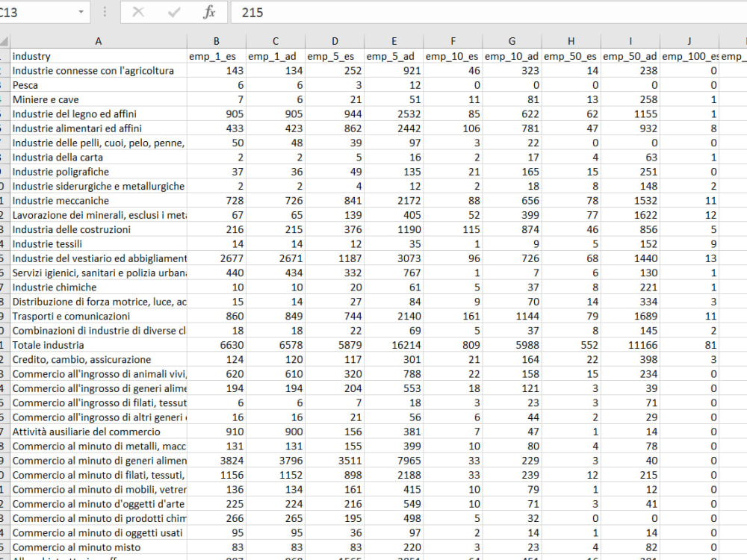Viewport: 747px width, 560px height.
Task: Select 'Trasporti e comunicazioni' cell
Action: 99,316
